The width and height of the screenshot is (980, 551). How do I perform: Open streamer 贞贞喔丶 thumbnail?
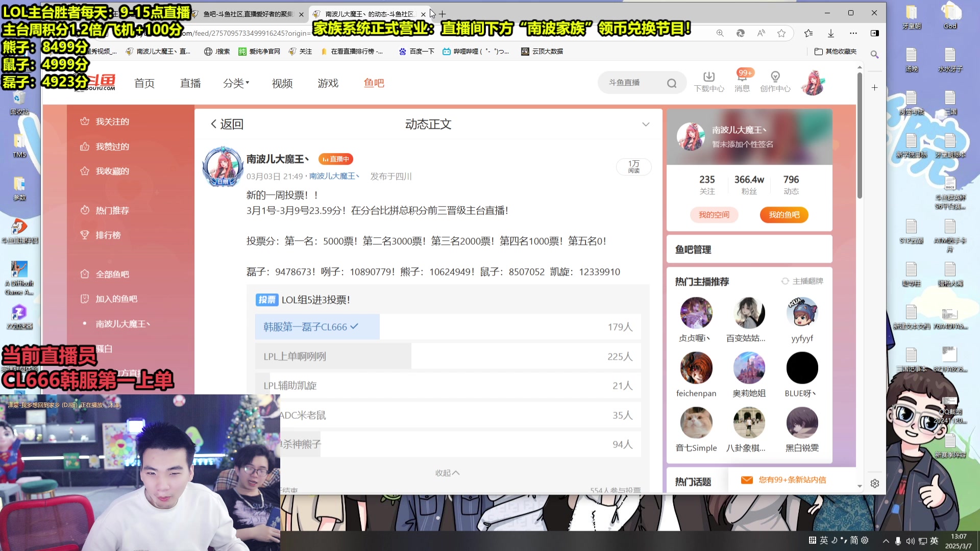696,313
